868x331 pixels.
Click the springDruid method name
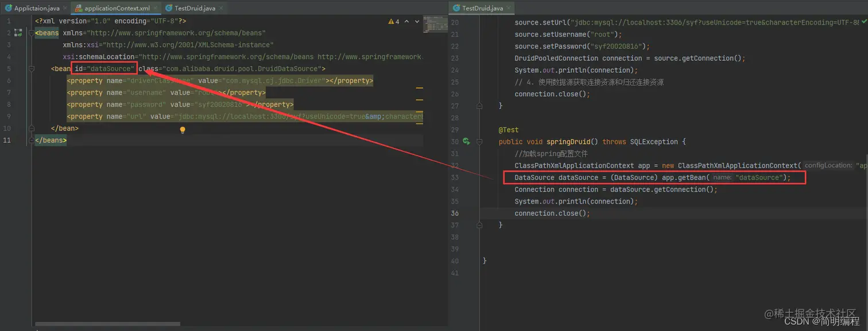[568, 142]
